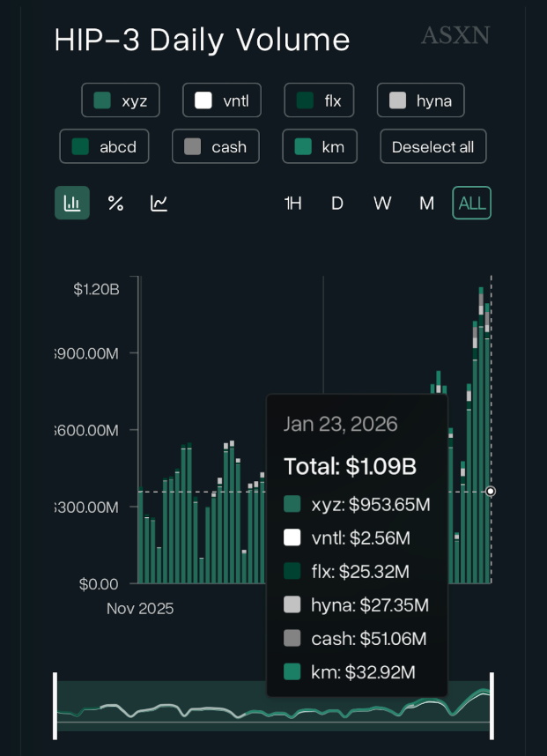Toggle the km series filter
The height and width of the screenshot is (756, 547).
(x=319, y=147)
